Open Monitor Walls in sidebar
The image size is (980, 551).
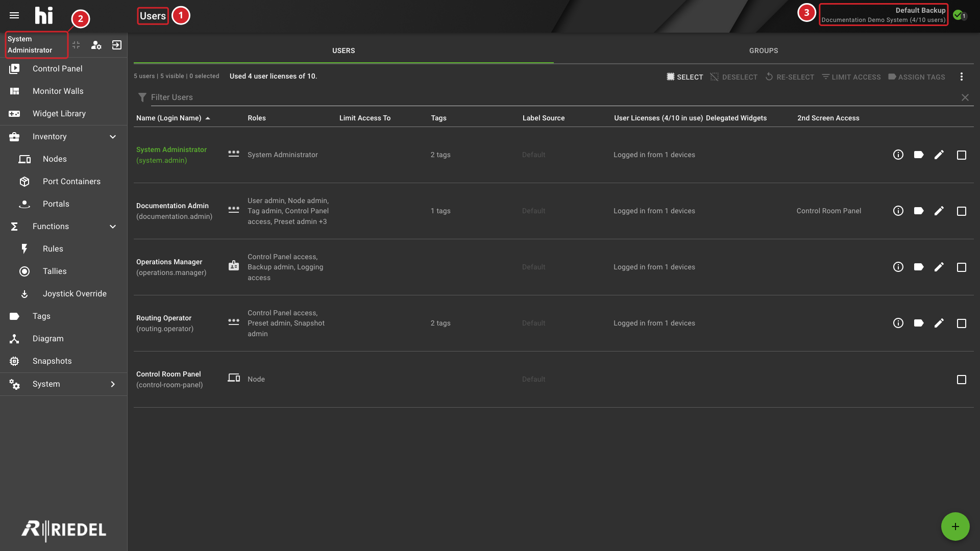point(63,91)
